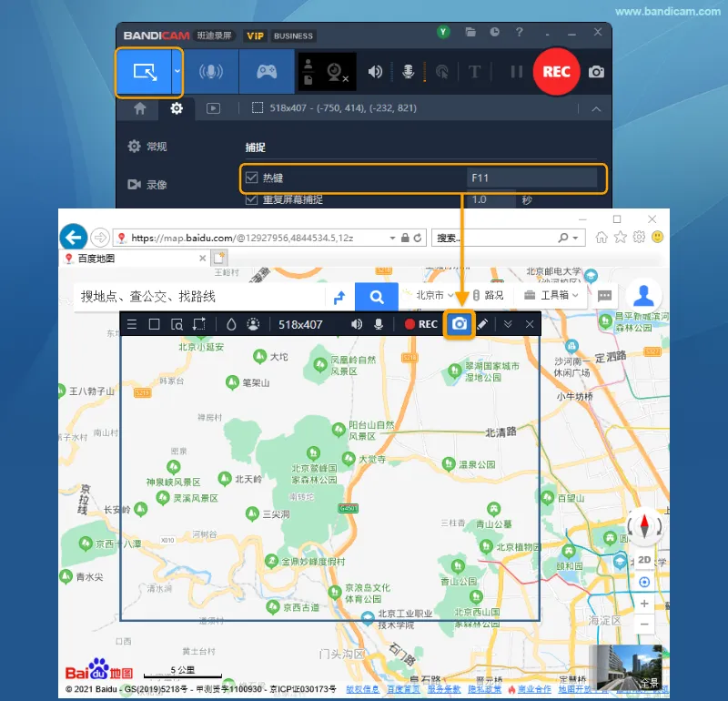Collapse capture toolbar with down chevron
The height and width of the screenshot is (701, 728).
point(508,324)
